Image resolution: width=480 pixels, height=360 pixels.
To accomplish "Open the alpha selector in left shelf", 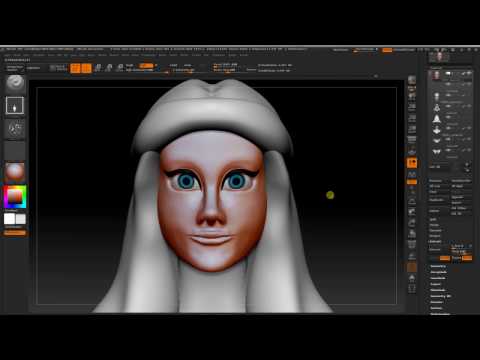I will point(15,128).
